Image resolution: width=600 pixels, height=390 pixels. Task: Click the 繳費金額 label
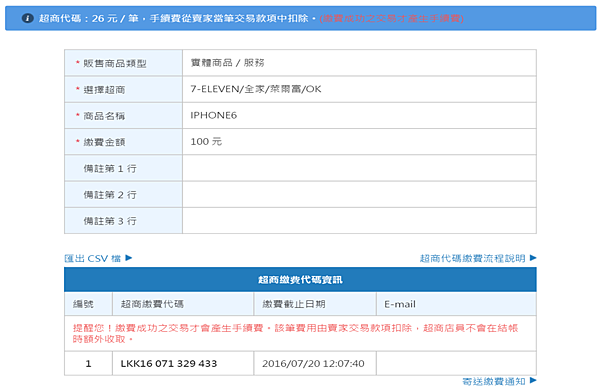(104, 142)
